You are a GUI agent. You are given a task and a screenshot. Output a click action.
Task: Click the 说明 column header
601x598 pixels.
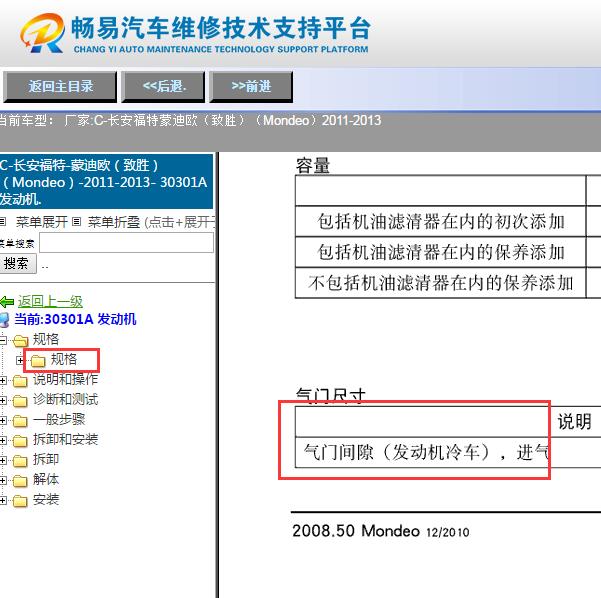click(x=575, y=422)
